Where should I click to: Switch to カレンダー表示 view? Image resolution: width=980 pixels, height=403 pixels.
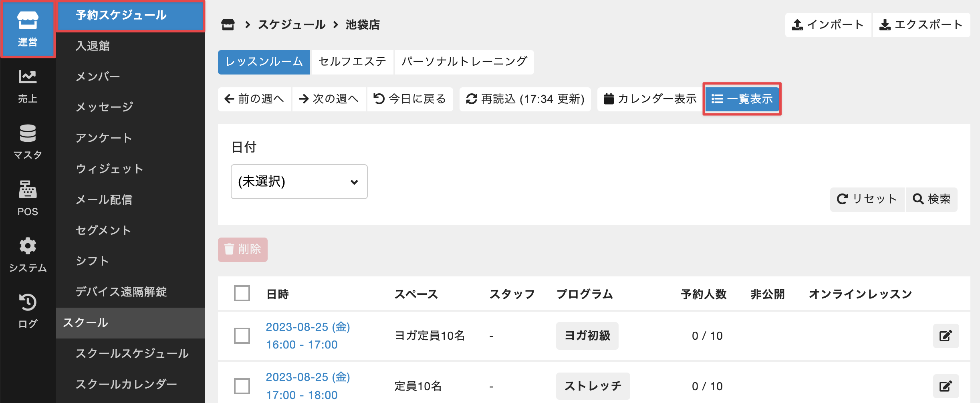point(650,99)
